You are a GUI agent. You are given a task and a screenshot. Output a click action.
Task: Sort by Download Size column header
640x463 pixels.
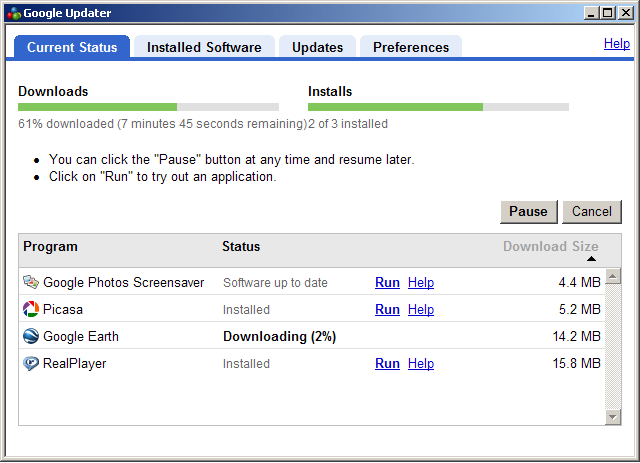coord(551,246)
